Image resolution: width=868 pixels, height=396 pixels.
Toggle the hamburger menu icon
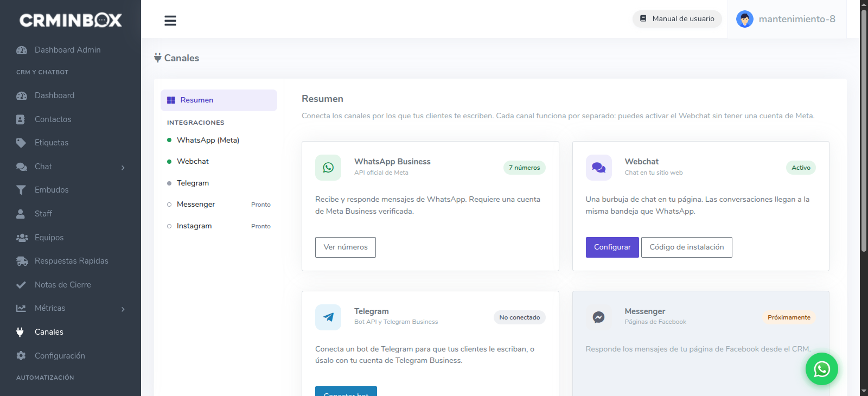click(170, 21)
